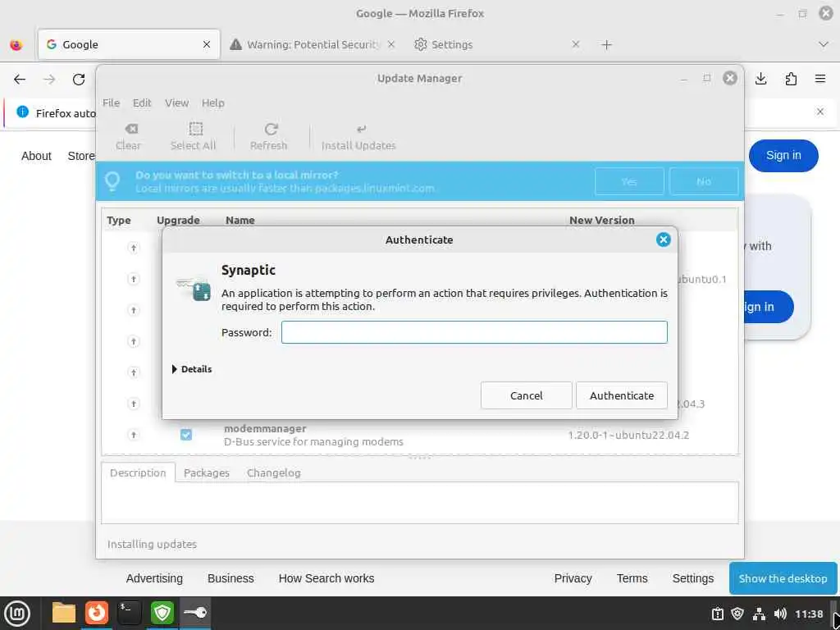Screen dimensions: 840x630
Task: Open Update Manager File menu
Action: 111,103
